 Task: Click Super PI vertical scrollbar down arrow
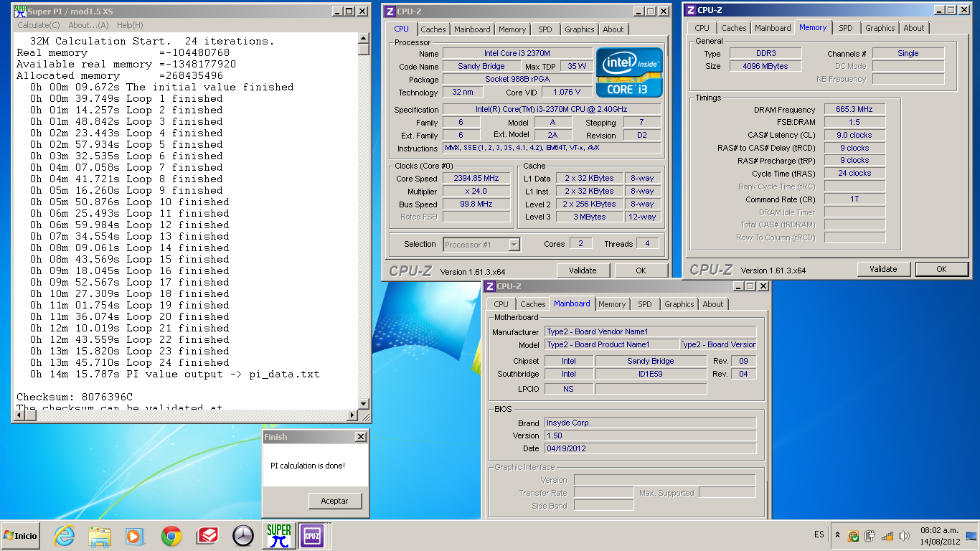[364, 404]
